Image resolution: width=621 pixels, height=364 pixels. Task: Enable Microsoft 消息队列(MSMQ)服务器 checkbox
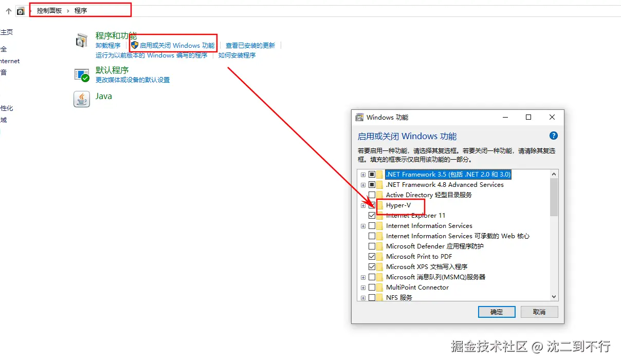coord(372,277)
